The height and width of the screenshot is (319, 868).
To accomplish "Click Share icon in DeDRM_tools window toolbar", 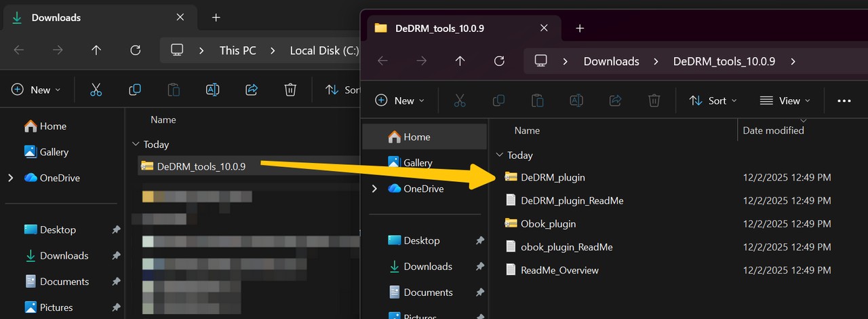I will pos(616,100).
